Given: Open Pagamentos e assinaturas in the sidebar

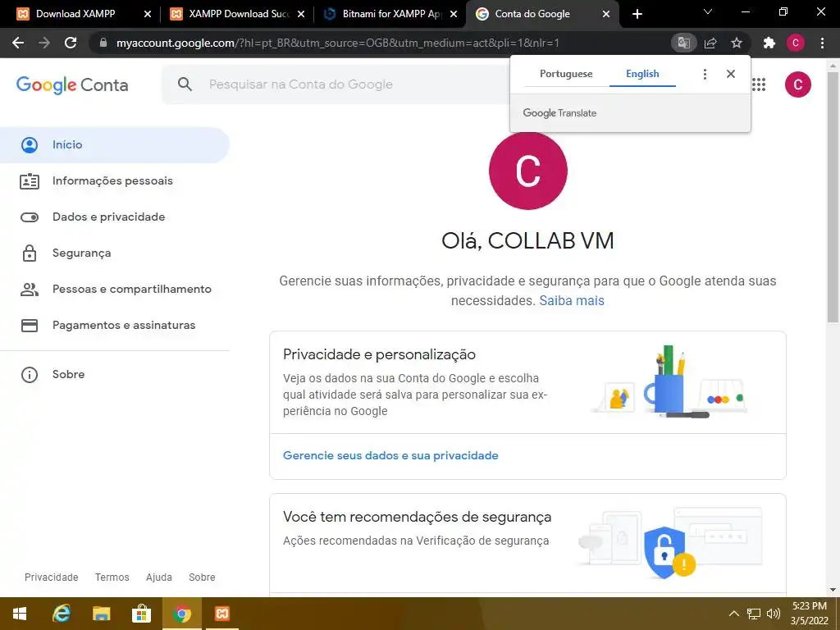Looking at the screenshot, I should tap(115, 325).
